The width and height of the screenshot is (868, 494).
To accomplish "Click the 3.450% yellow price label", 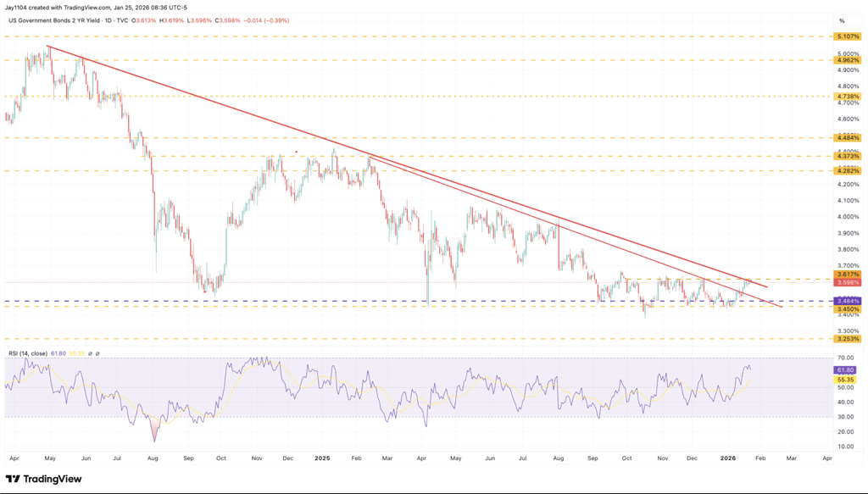I will (x=848, y=309).
